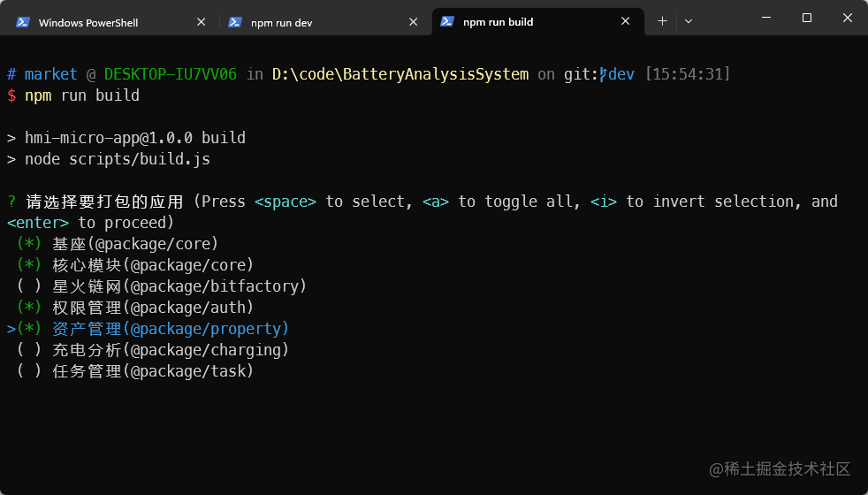Click the text 星火链网(@package/bitfactory)
This screenshot has height=495, width=868.
(x=179, y=286)
